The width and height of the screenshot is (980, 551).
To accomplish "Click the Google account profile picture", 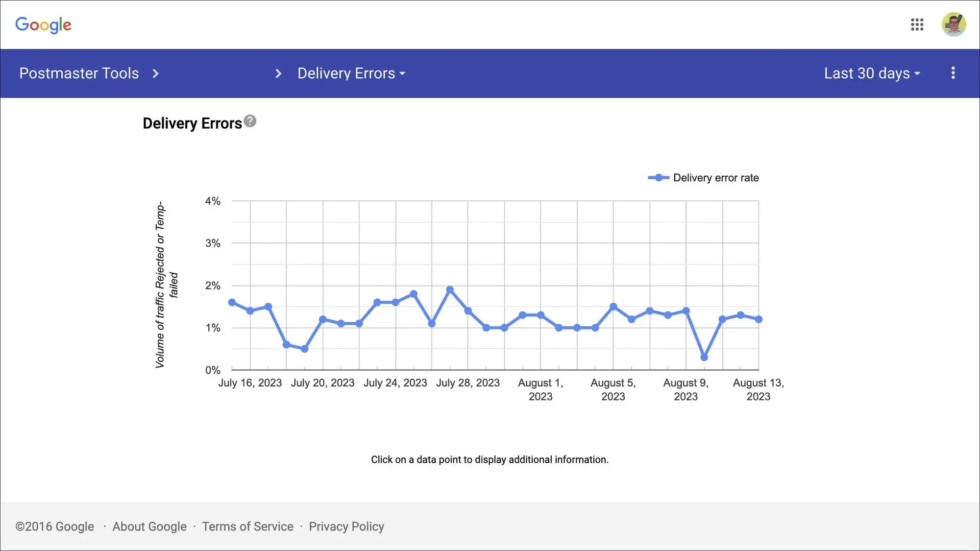I will click(x=953, y=24).
